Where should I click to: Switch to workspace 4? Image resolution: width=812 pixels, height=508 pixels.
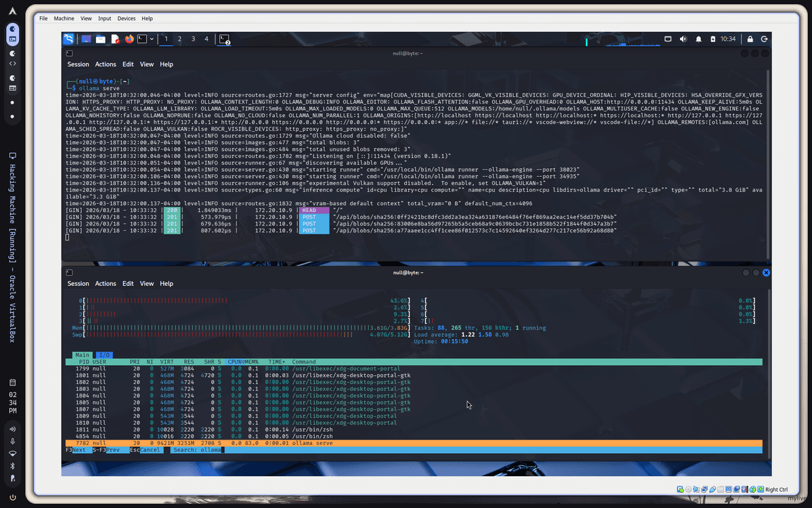click(206, 39)
